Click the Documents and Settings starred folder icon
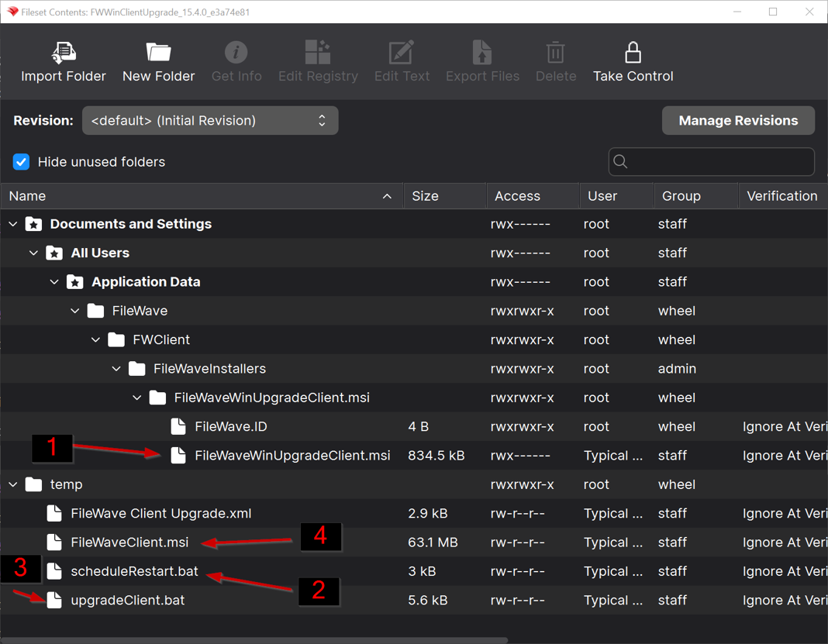Screen dimensions: 828x644 click(34, 224)
